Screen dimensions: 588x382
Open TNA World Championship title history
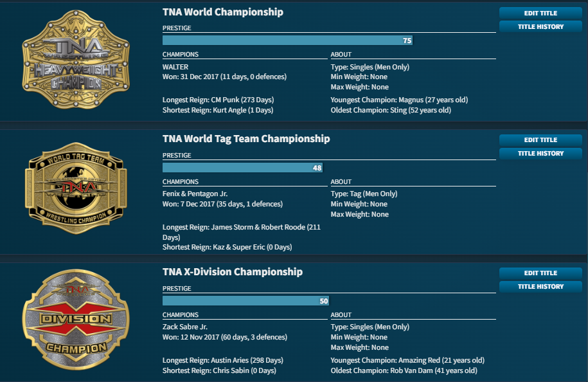coord(540,26)
